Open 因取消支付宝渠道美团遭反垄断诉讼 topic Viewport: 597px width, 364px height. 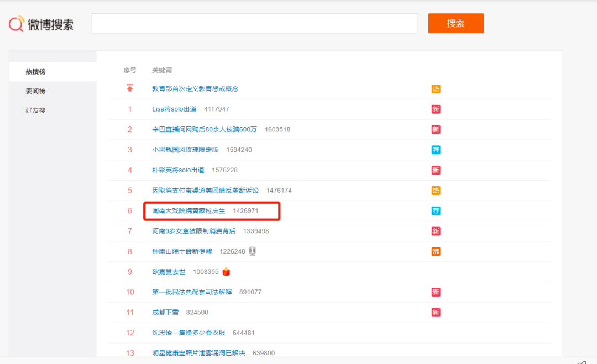205,191
